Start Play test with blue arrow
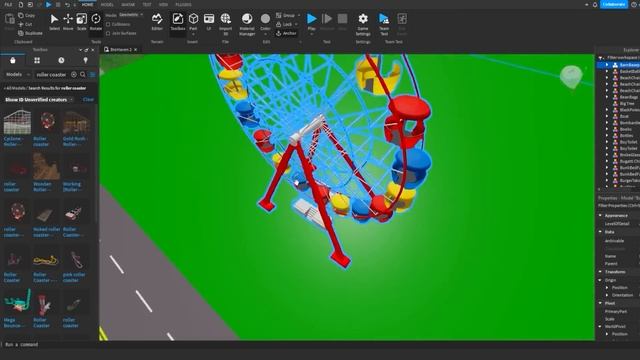 point(311,19)
